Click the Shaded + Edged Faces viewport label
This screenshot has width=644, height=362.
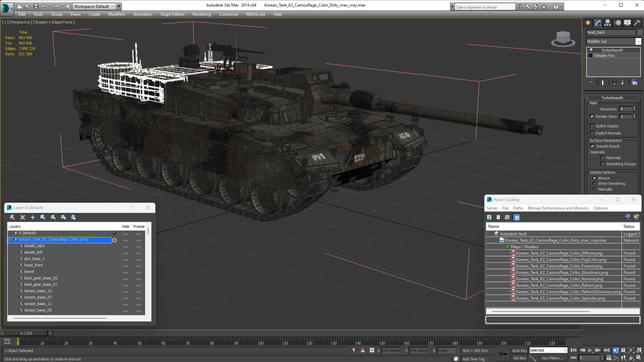click(x=54, y=22)
